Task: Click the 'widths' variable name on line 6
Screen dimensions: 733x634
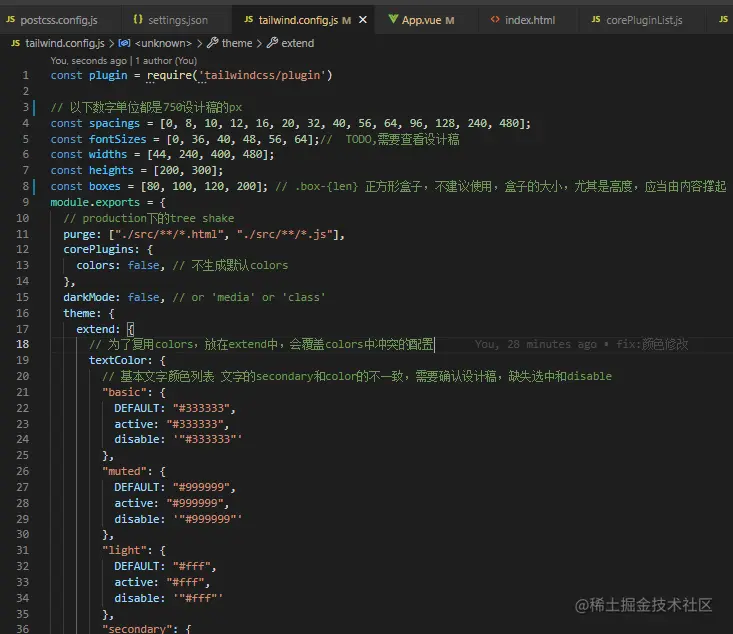Action: [x=108, y=154]
